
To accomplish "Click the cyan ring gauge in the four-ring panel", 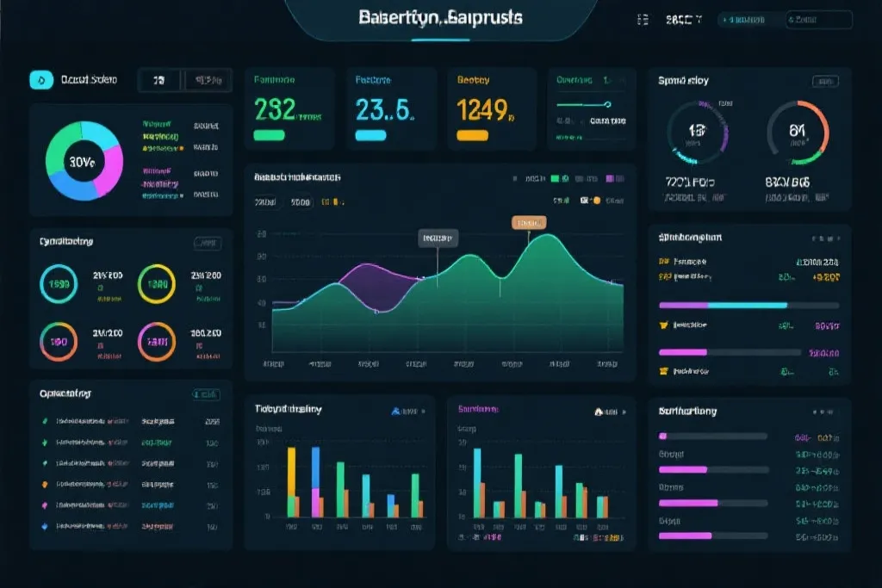I will tap(59, 285).
